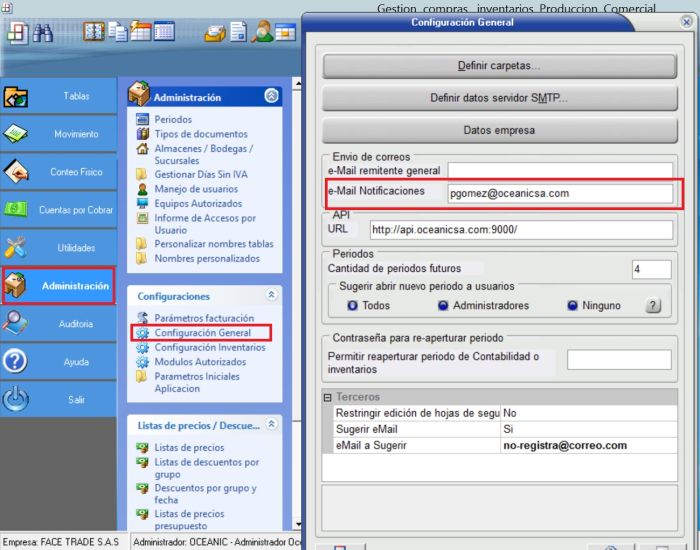Open the Utilidades tools module
Viewport: 700px width, 550px height.
[x=58, y=248]
